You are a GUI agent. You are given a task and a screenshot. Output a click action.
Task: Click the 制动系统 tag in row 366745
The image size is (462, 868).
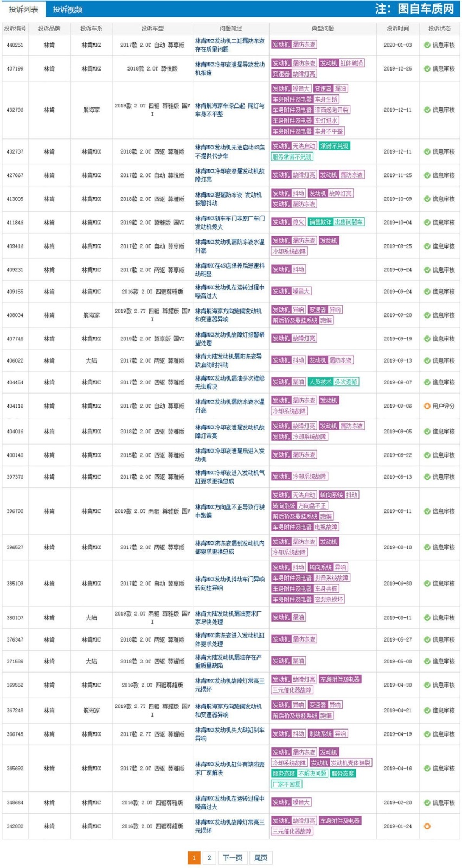(x=320, y=734)
